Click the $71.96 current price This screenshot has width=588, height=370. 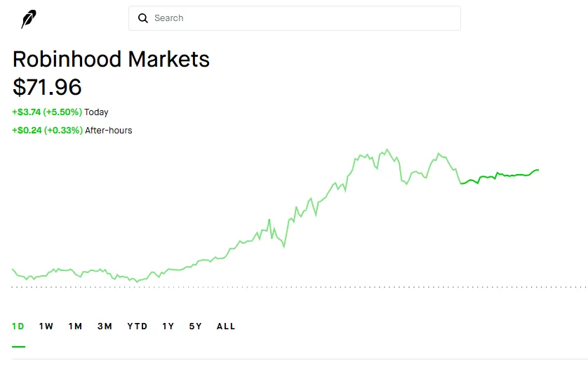point(47,87)
